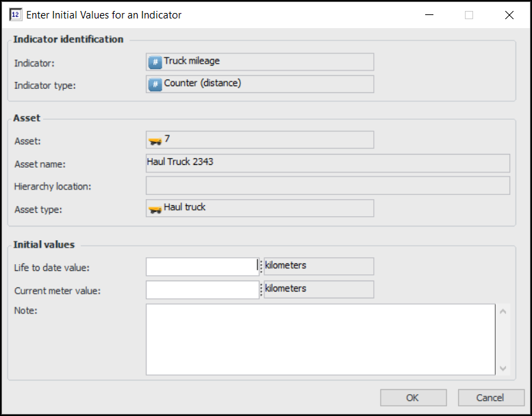The height and width of the screenshot is (416, 532).
Task: Open unit options next to Current meter value
Action: pyautogui.click(x=261, y=289)
